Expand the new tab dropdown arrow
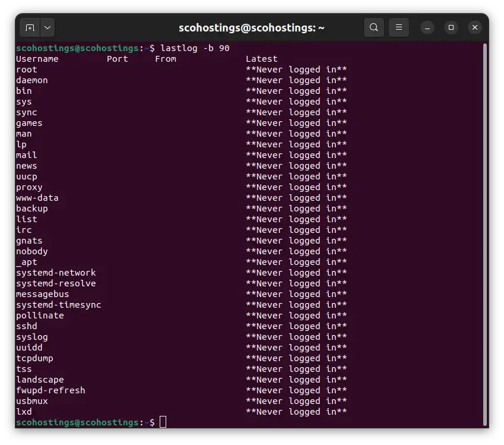Viewport: 504px width, 445px height. [47, 28]
